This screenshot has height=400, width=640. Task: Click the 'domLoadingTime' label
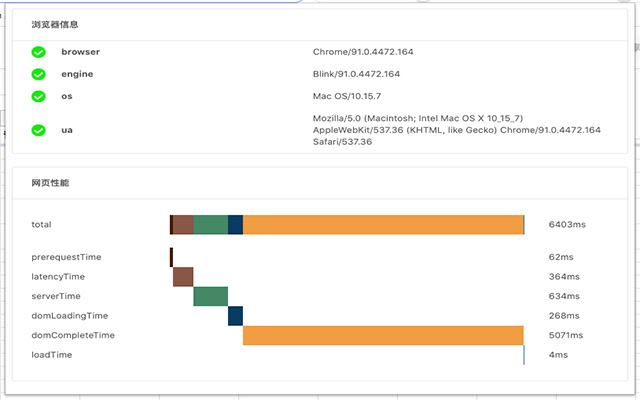(x=70, y=316)
